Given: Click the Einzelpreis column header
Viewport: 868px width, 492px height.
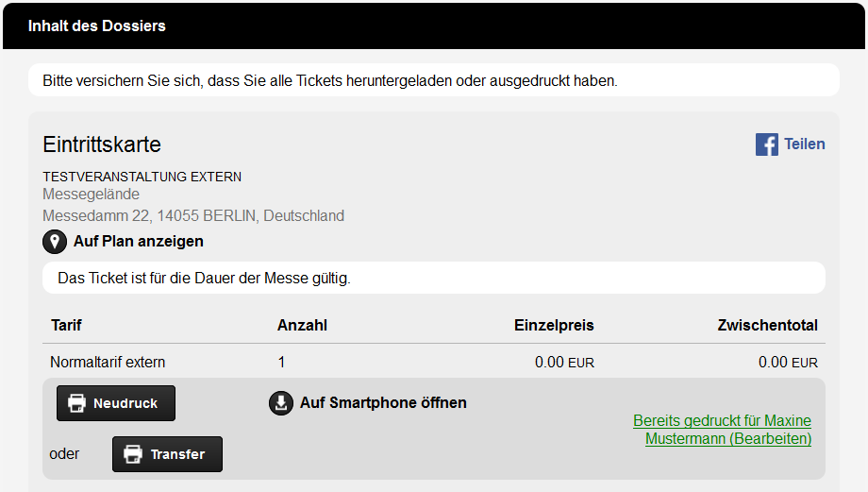Looking at the screenshot, I should coord(554,325).
